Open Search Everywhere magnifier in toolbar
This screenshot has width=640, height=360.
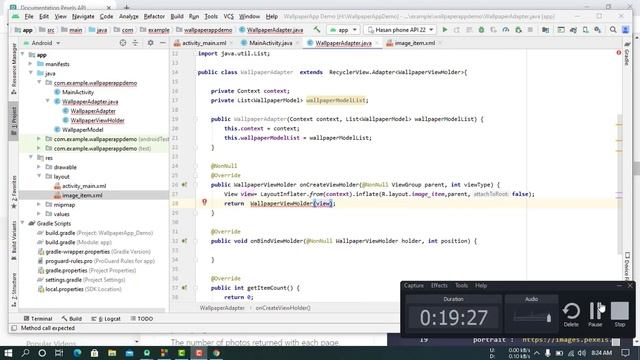(613, 30)
